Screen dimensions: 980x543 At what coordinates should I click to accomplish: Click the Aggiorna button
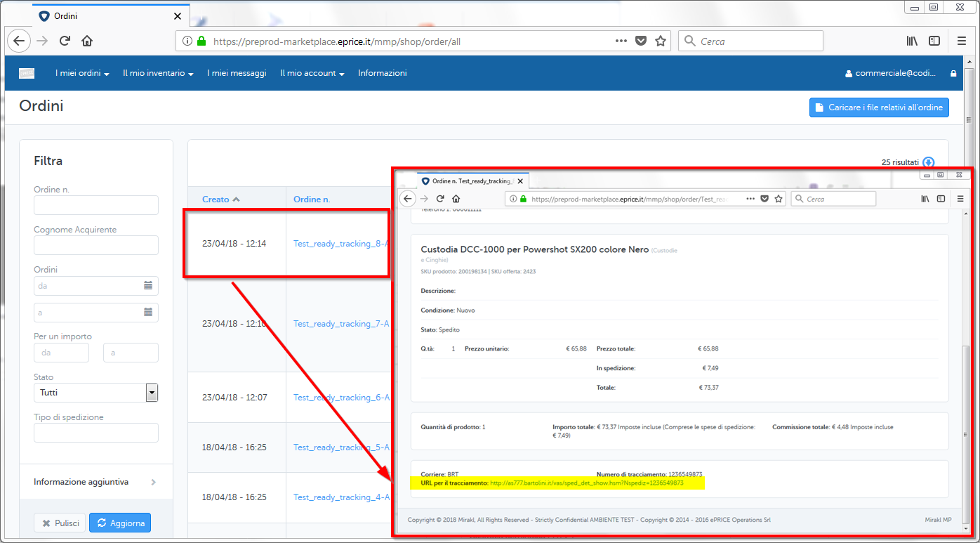[x=120, y=523]
